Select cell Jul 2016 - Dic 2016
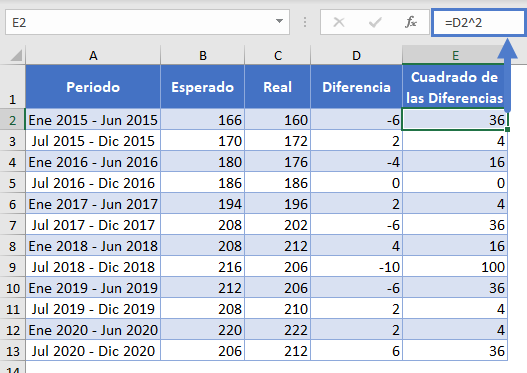The image size is (527, 373). [93, 182]
